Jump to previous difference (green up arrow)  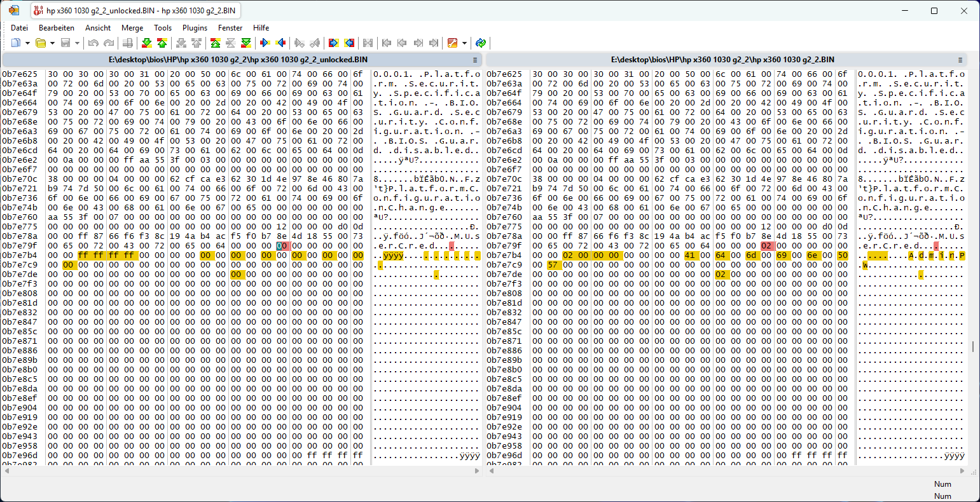[162, 43]
